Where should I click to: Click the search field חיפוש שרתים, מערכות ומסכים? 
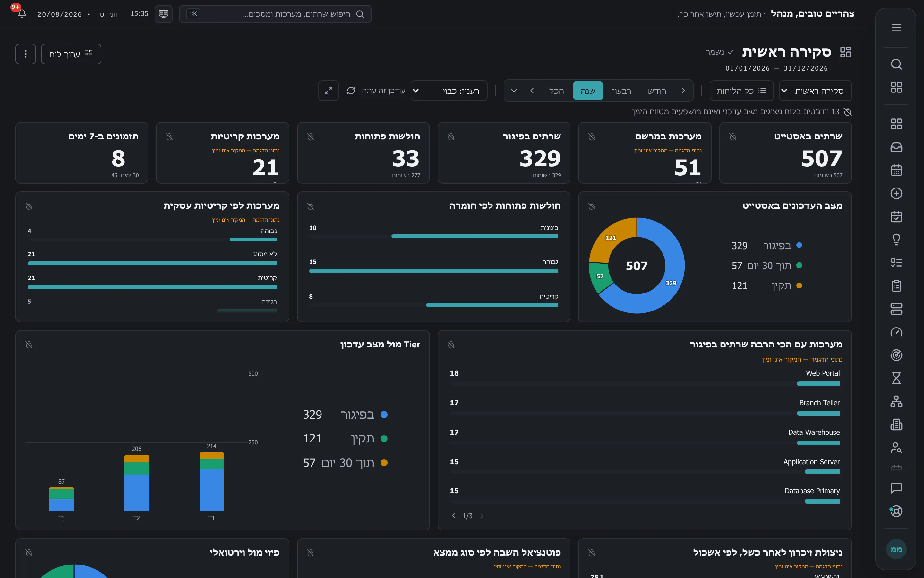point(275,14)
